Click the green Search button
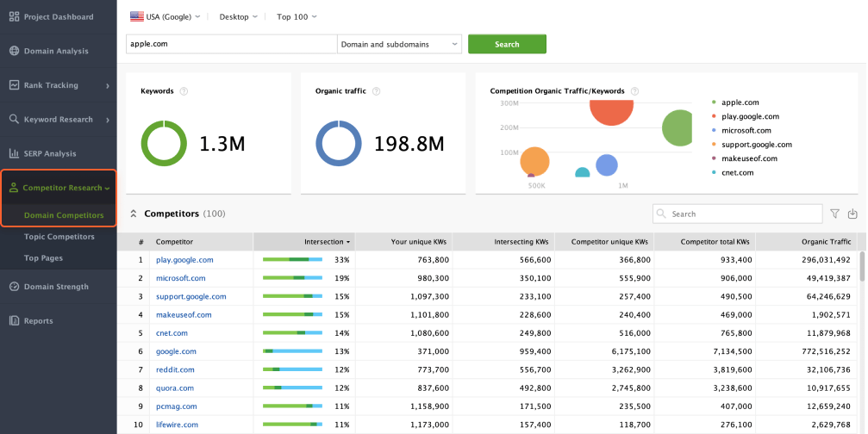 (x=507, y=44)
